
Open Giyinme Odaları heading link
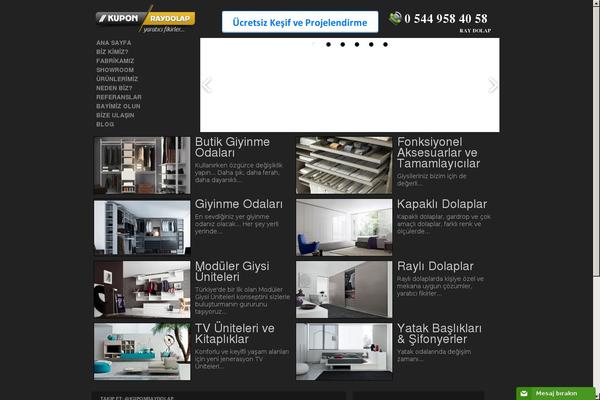pos(239,204)
